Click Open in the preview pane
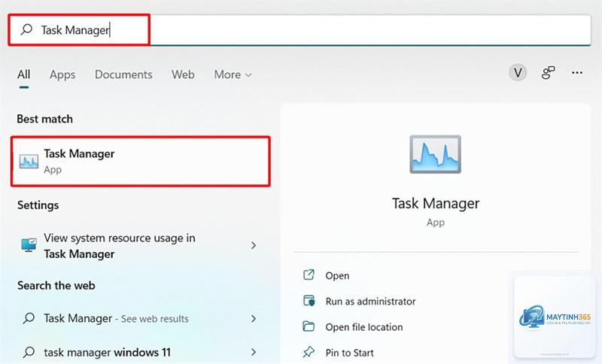 [337, 275]
